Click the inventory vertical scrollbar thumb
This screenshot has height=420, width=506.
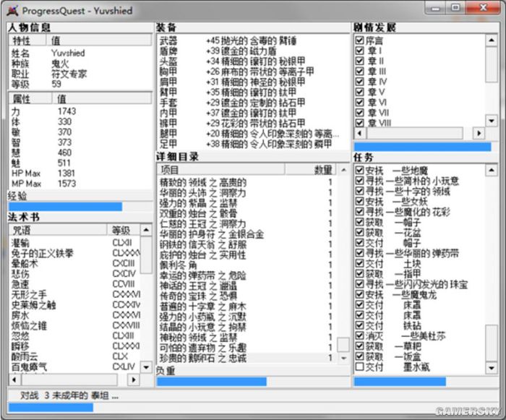tap(343, 345)
